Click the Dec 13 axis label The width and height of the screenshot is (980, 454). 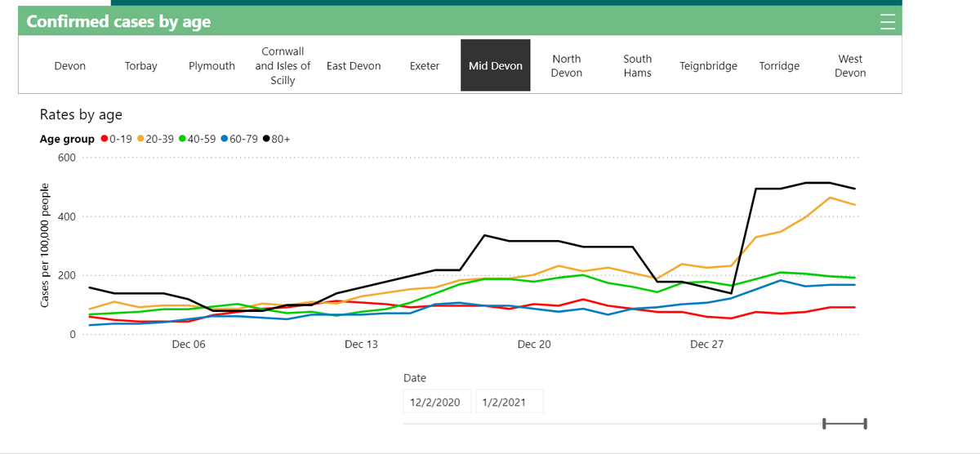pyautogui.click(x=361, y=345)
